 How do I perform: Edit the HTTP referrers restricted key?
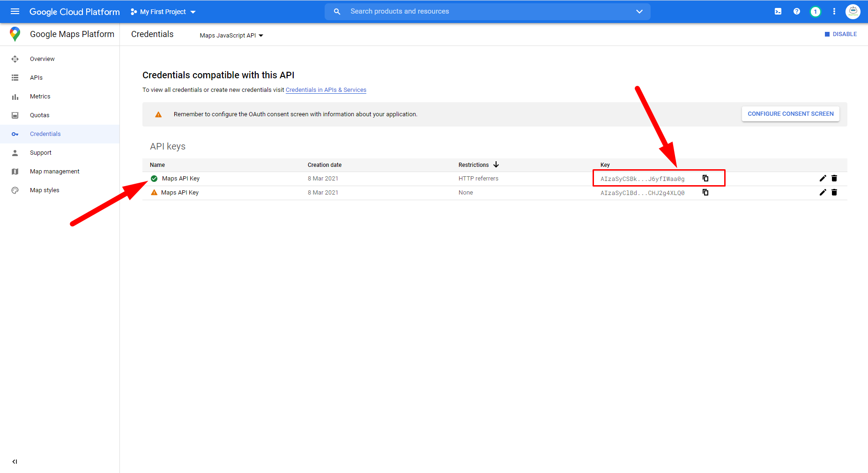tap(823, 179)
